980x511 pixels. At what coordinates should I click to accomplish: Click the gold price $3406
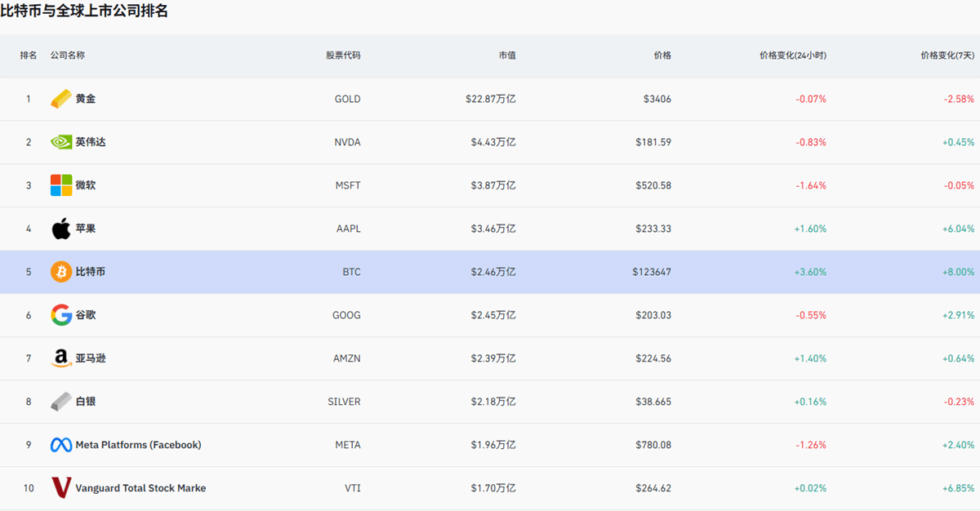(657, 99)
